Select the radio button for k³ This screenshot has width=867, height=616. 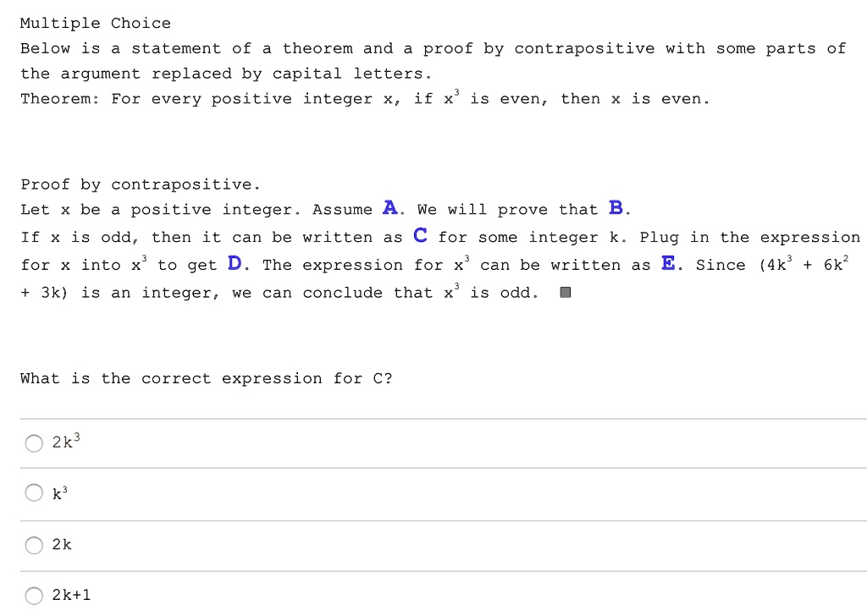[x=34, y=492]
